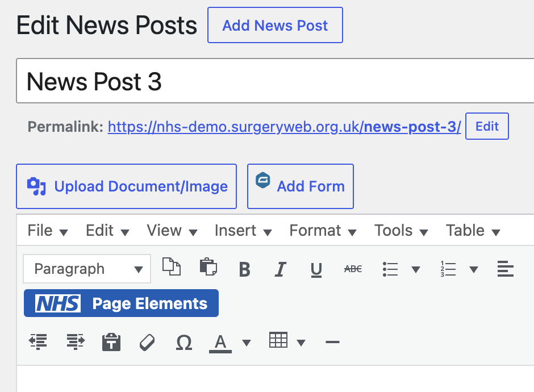The image size is (534, 392).
Task: Clear formatting with the eraser icon
Action: pyautogui.click(x=148, y=342)
